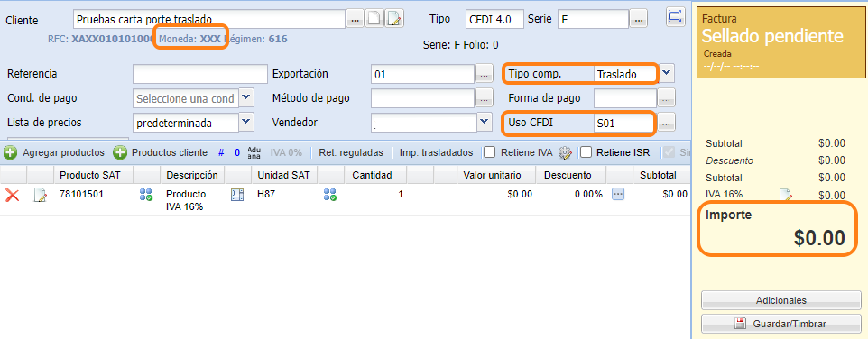Open the Método de pago lookup ellipsis button

(x=485, y=98)
